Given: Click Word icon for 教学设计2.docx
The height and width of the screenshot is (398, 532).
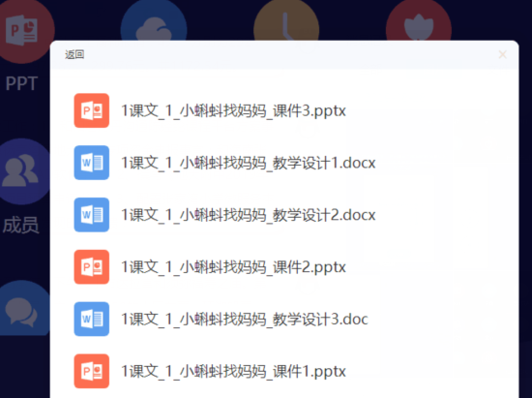Looking at the screenshot, I should (92, 215).
